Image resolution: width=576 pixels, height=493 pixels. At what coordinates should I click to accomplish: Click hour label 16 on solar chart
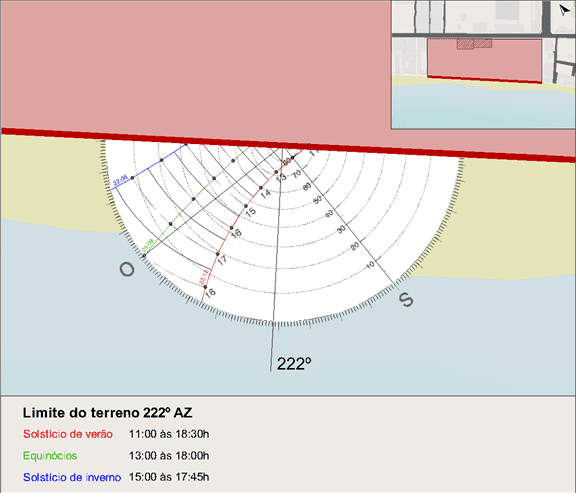coord(236,233)
